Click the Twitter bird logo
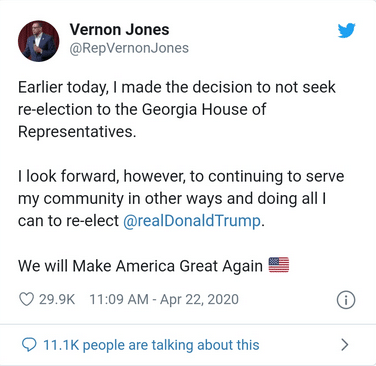 pos(346,30)
